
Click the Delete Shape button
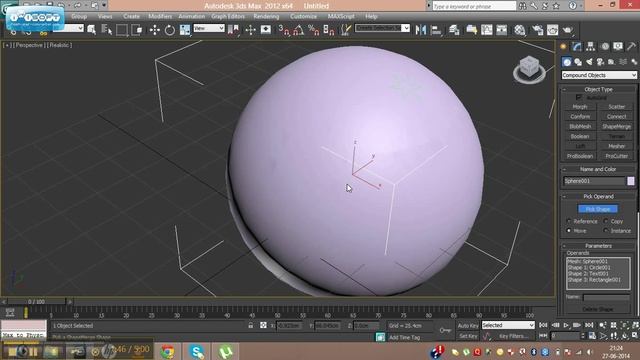click(x=598, y=309)
